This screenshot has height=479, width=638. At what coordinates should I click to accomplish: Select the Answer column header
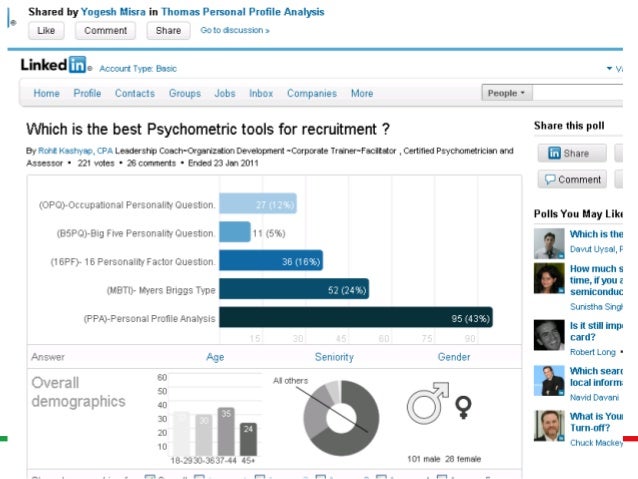tap(48, 357)
